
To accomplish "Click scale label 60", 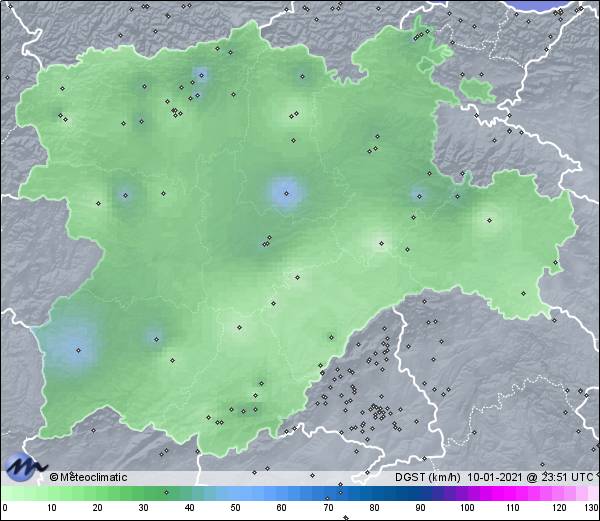I will 282,508.
